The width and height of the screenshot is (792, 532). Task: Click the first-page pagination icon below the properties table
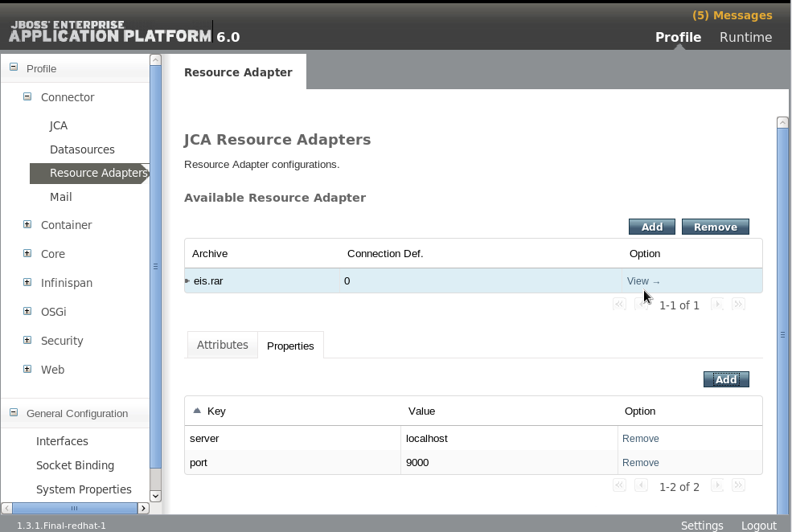click(x=619, y=485)
